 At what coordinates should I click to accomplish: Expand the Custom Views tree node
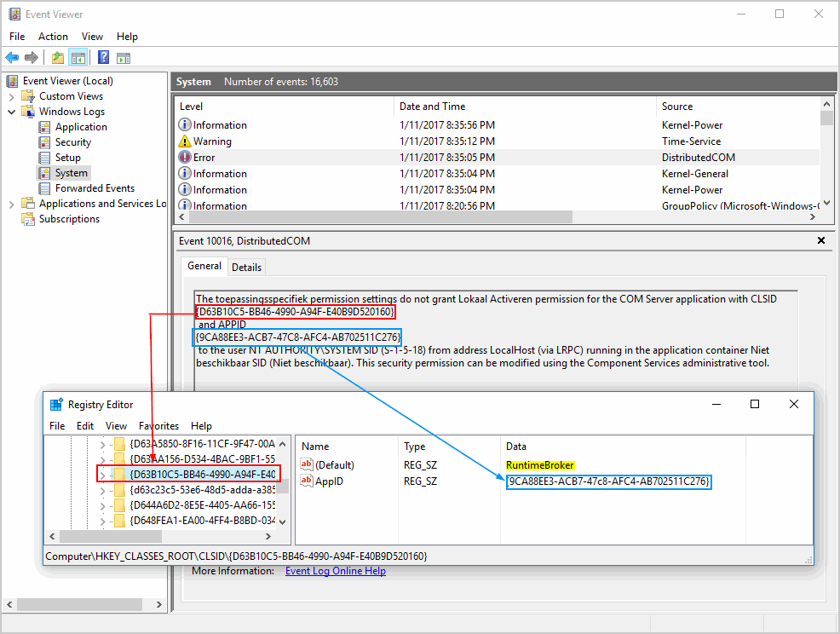(x=11, y=96)
